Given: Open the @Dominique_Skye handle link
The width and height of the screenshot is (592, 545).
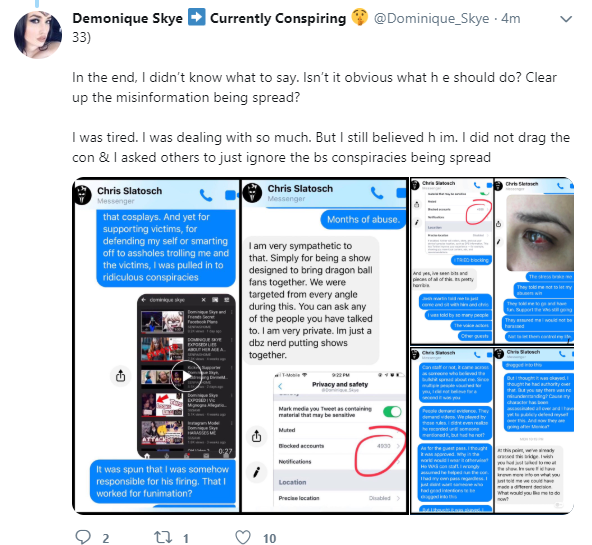Looking at the screenshot, I should 431,18.
